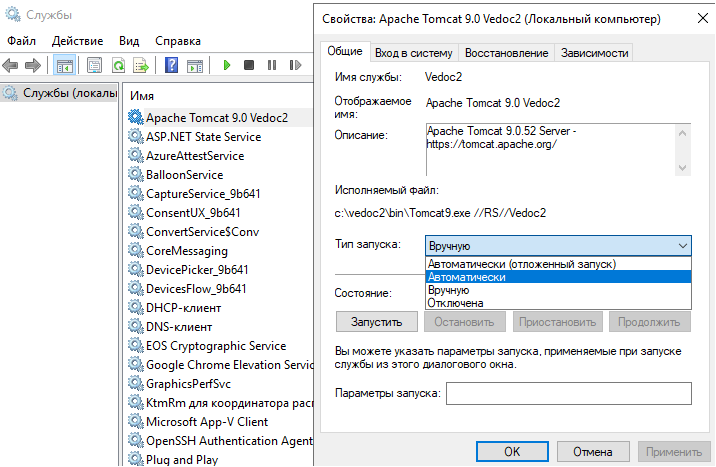
Task: Start the service with the green play icon
Action: [226, 65]
